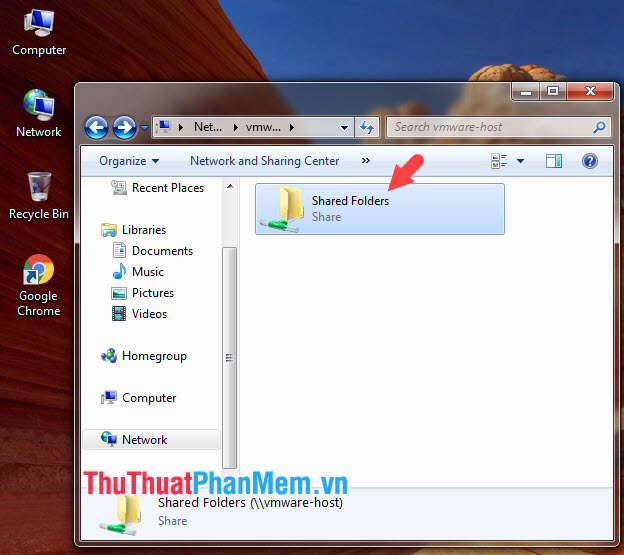Screen dimensions: 624x555
Task: Show additional toolbar commands chevron
Action: [365, 161]
